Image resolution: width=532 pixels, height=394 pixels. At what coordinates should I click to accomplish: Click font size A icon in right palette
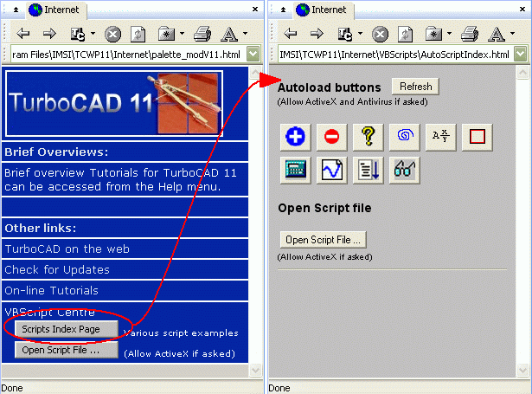pyautogui.click(x=497, y=34)
